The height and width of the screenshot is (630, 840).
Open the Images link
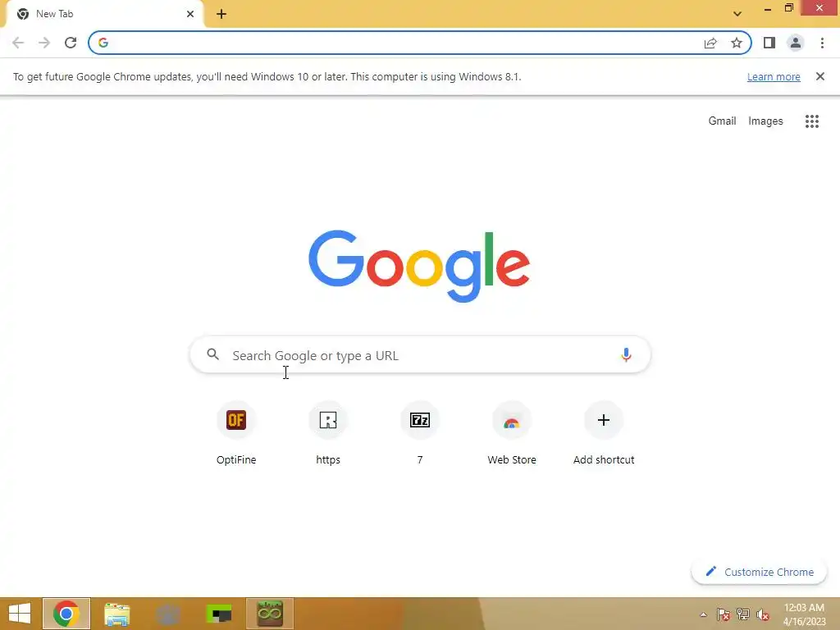coord(765,121)
